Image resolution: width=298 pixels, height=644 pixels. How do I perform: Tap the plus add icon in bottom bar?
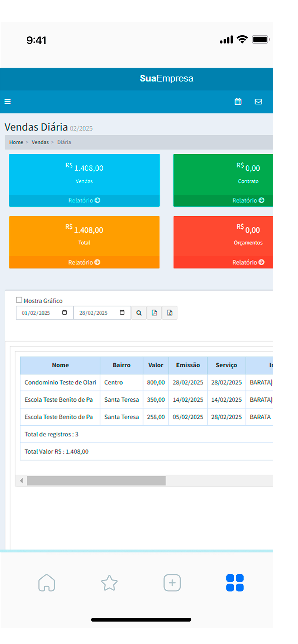(172, 583)
